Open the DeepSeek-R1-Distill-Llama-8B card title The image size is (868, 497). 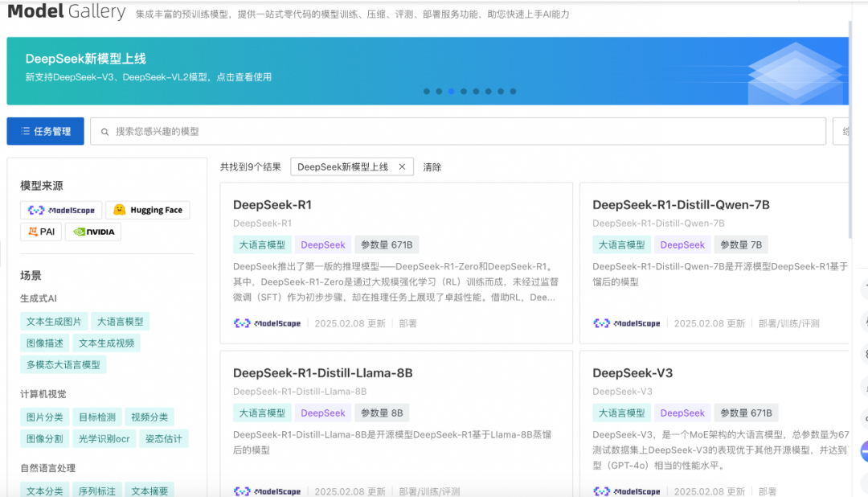pyautogui.click(x=323, y=373)
